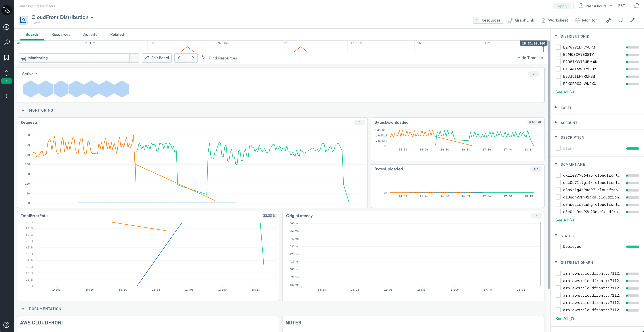Click the app logo at top left
This screenshot has width=644, height=332.
click(x=7, y=10)
